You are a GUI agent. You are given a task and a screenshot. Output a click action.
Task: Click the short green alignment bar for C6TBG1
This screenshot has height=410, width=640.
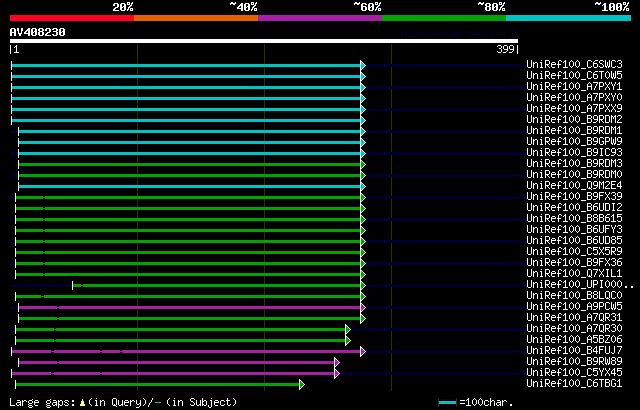pos(158,385)
